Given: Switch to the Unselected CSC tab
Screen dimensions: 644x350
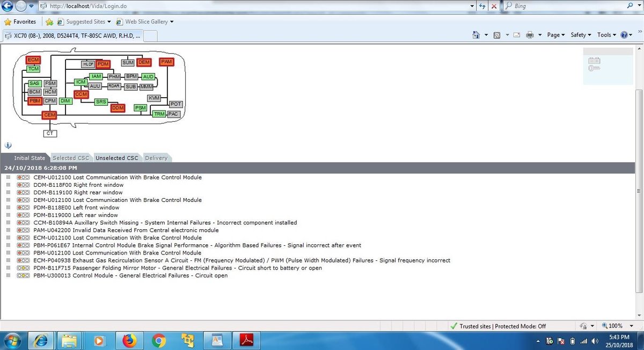Looking at the screenshot, I should pyautogui.click(x=116, y=158).
